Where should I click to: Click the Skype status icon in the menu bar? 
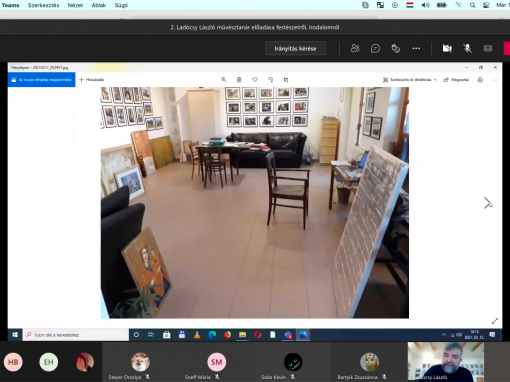[x=365, y=5]
